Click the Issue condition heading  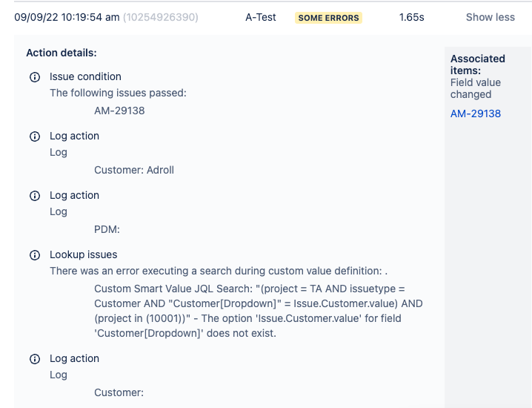click(85, 76)
